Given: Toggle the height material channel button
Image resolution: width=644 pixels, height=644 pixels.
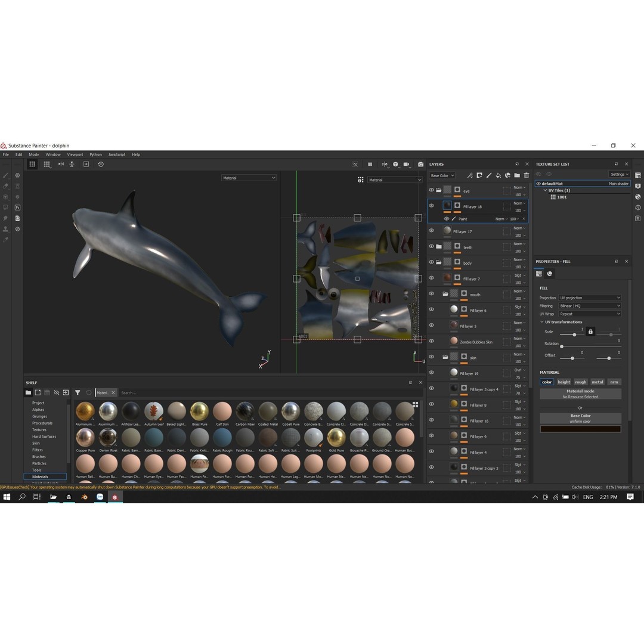Looking at the screenshot, I should (564, 382).
